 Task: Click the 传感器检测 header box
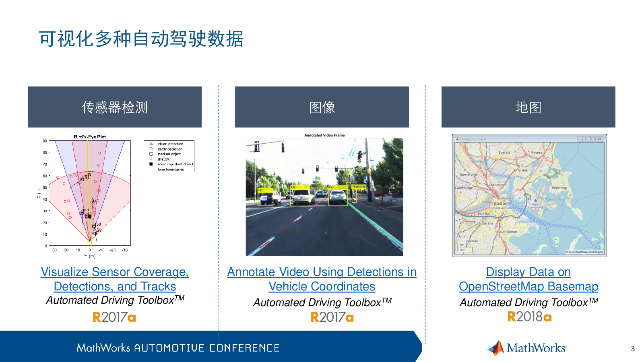[115, 107]
